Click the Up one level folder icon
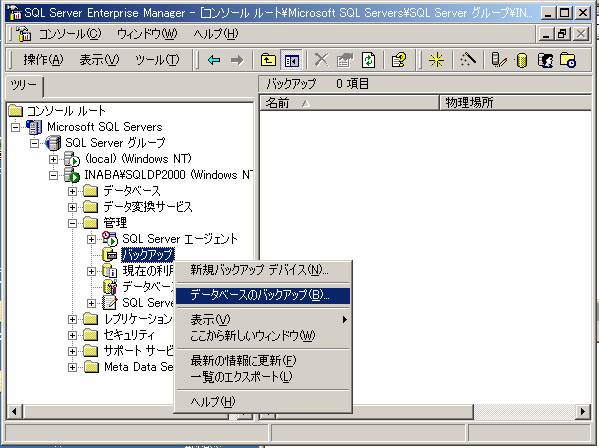 click(x=268, y=60)
